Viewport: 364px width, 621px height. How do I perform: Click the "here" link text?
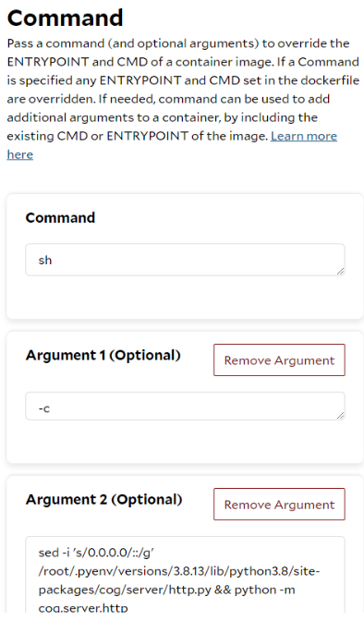pyautogui.click(x=19, y=154)
